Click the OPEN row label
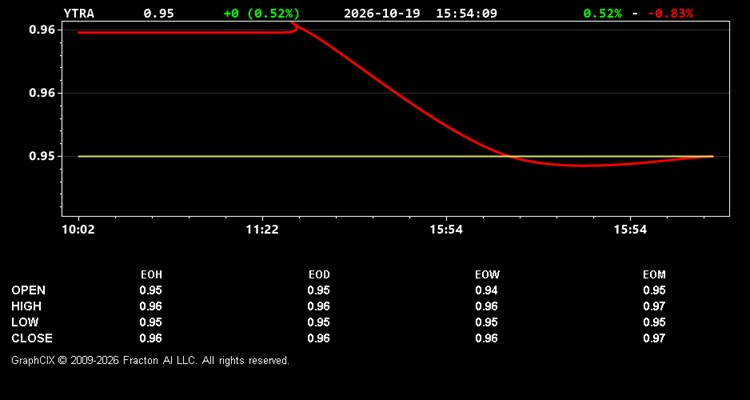 click(29, 290)
